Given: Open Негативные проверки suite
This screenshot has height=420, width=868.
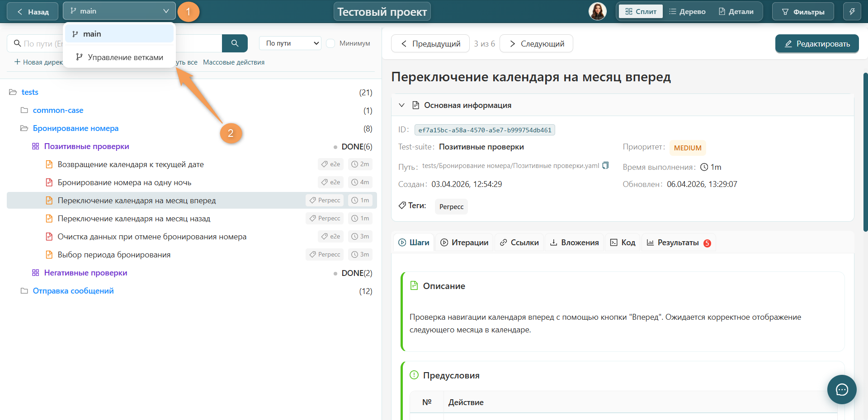Looking at the screenshot, I should tap(85, 273).
